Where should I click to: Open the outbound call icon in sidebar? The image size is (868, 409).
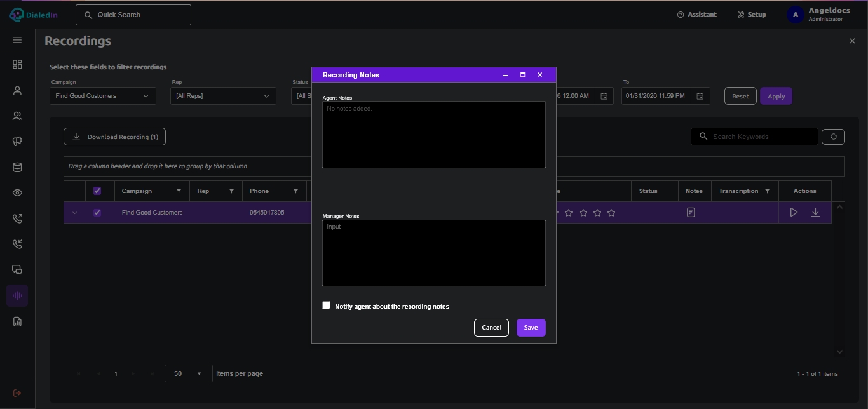tap(17, 218)
